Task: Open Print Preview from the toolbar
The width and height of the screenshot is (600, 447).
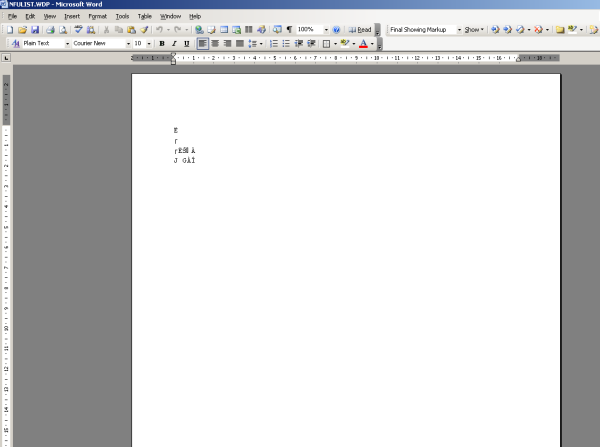Action: tap(63, 29)
